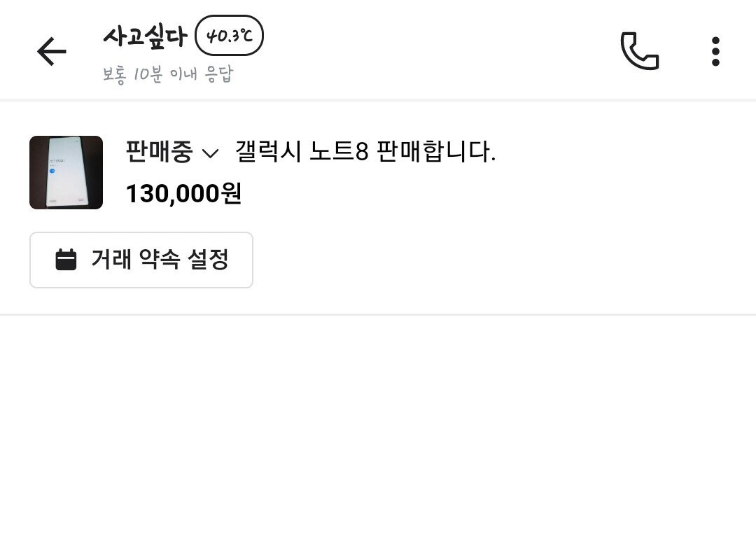Tap the 판매합니다. word ending the title

click(x=435, y=152)
